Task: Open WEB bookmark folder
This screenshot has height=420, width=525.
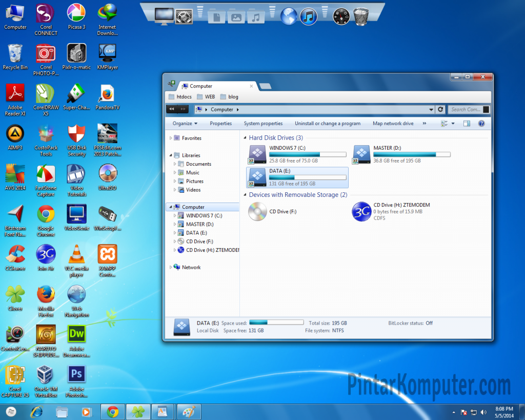Action: 206,97
